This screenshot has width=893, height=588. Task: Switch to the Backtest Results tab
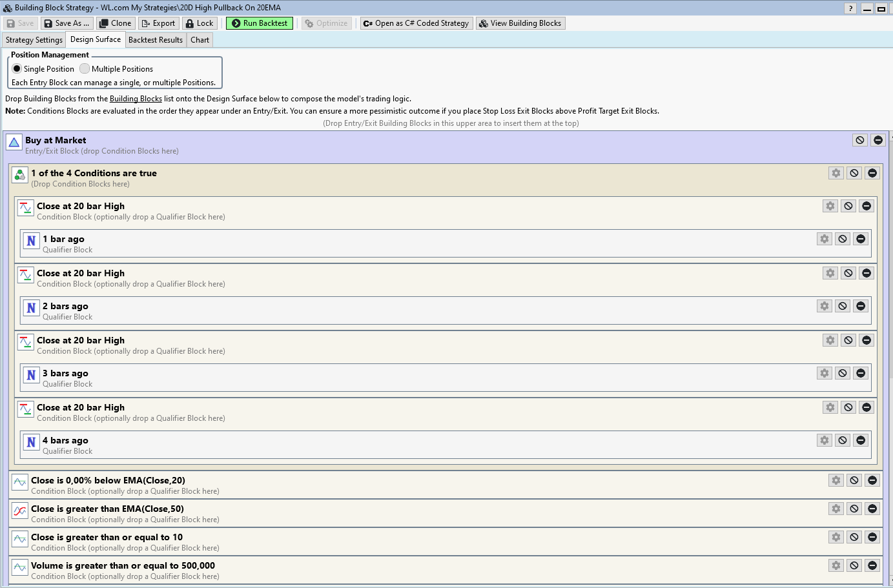pos(155,40)
